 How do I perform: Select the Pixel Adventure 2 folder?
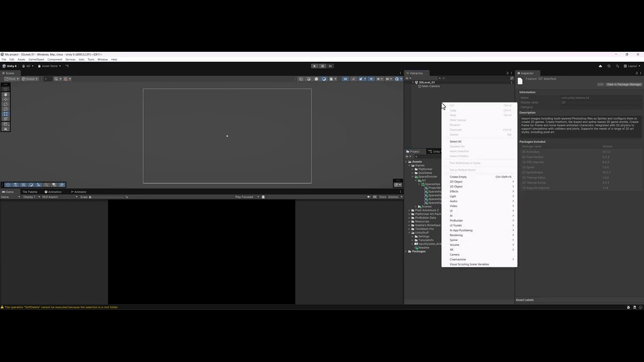point(426,210)
